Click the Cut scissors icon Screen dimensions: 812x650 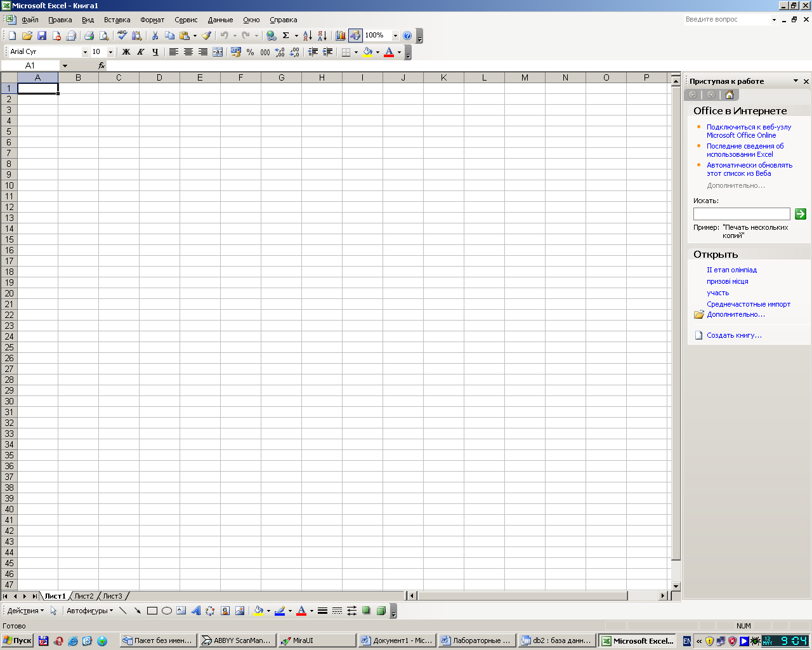154,36
